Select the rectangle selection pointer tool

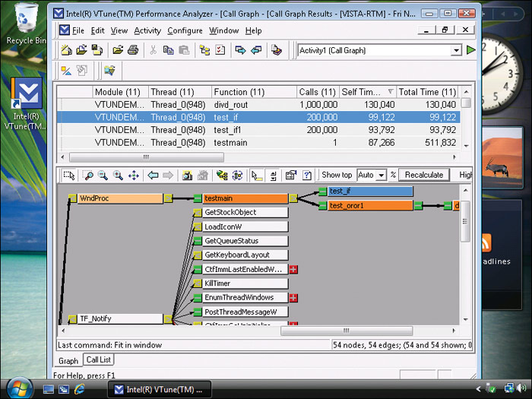click(x=69, y=175)
